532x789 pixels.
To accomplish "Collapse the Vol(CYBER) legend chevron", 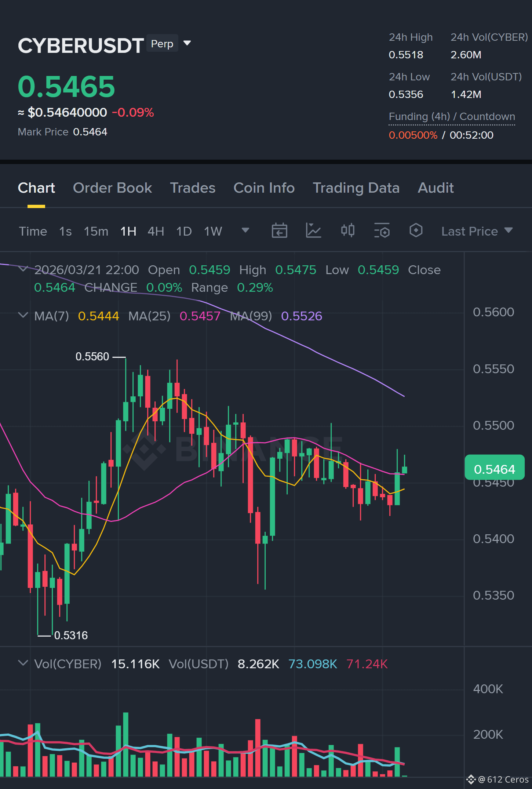I will point(23,663).
